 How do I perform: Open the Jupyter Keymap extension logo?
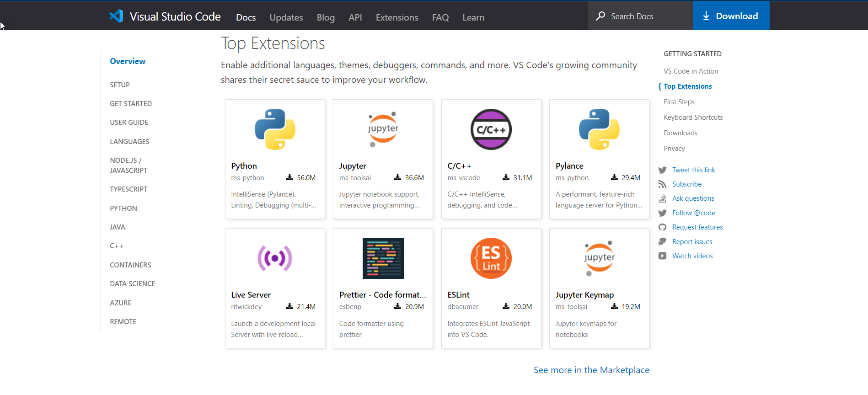coord(599,258)
